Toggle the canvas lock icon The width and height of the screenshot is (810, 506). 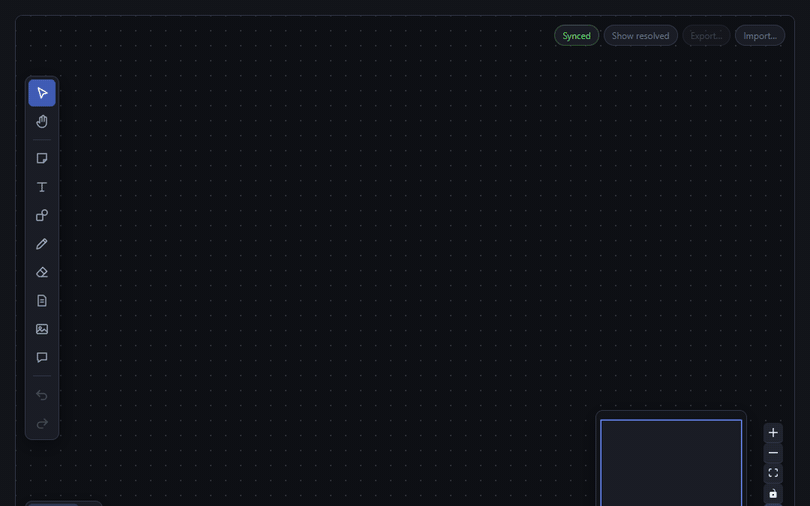click(x=773, y=494)
